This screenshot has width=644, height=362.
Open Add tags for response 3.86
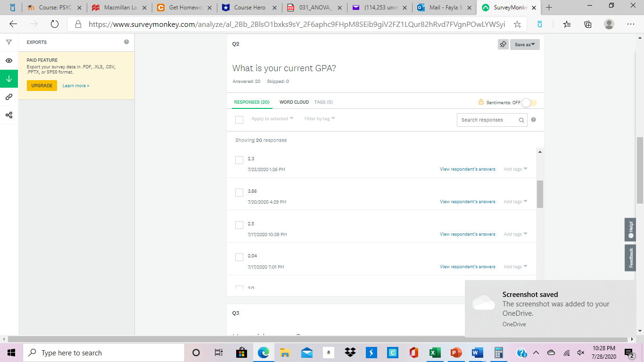(515, 202)
